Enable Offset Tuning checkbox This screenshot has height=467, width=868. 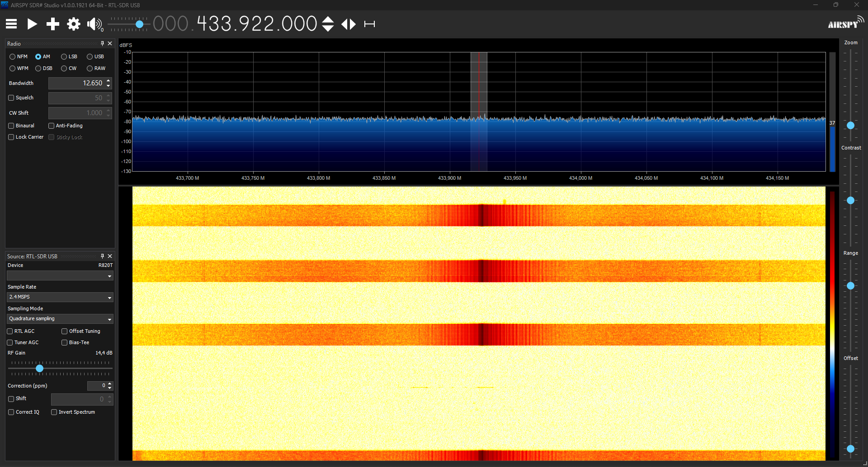click(64, 331)
